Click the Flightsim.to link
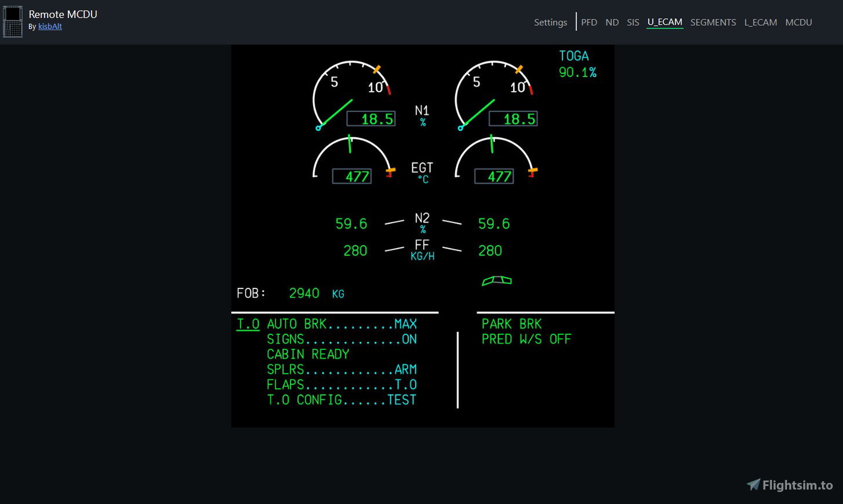 pyautogui.click(x=796, y=484)
